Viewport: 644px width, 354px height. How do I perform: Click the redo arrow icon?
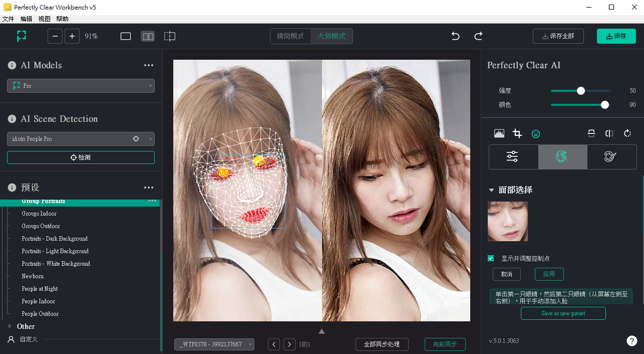pyautogui.click(x=478, y=36)
